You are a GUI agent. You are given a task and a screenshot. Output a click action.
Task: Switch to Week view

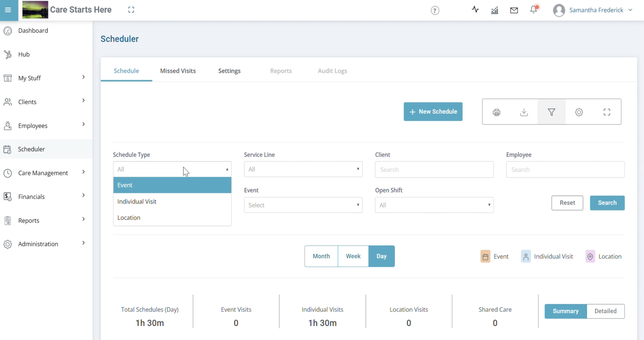point(353,256)
